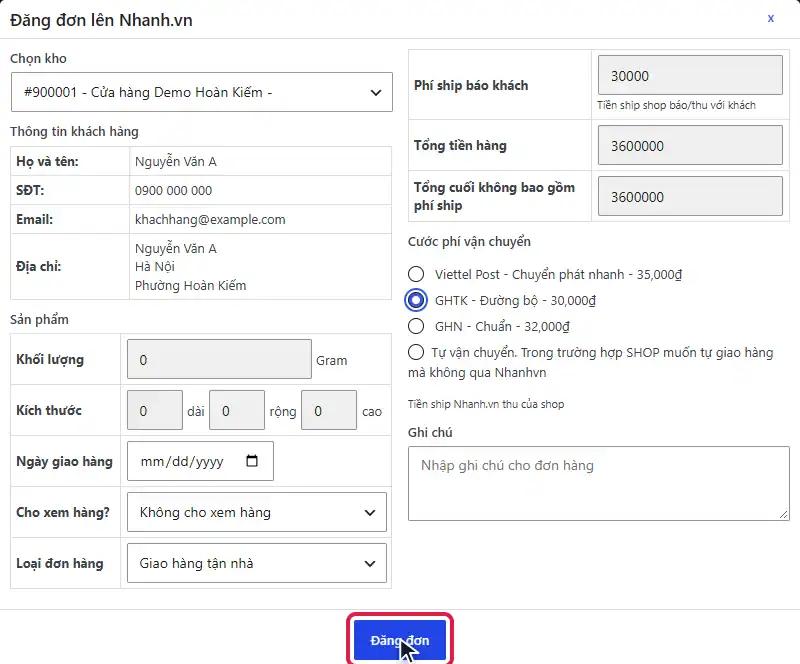This screenshot has height=664, width=800.
Task: Click the Ngày giao hàng date field
Action: point(200,461)
